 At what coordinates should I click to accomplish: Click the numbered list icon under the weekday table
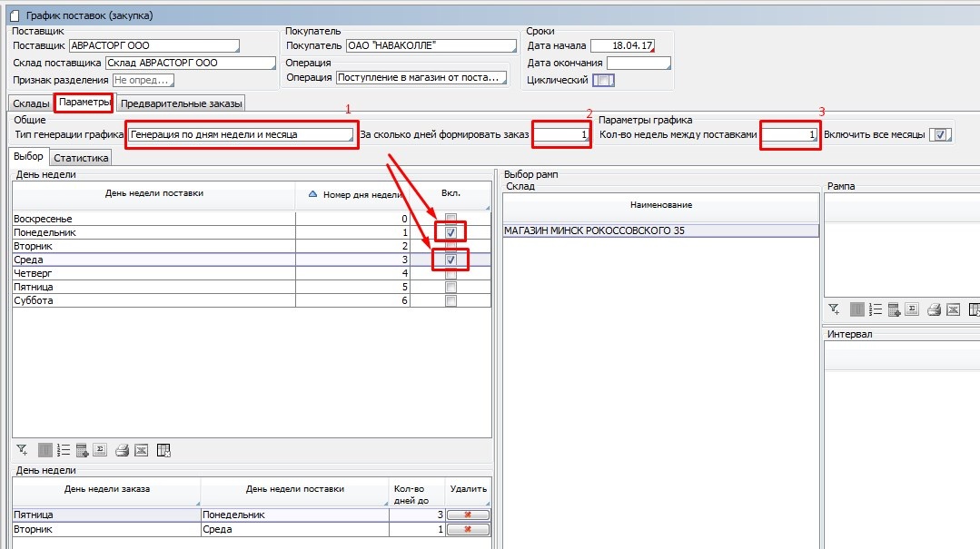(x=63, y=449)
